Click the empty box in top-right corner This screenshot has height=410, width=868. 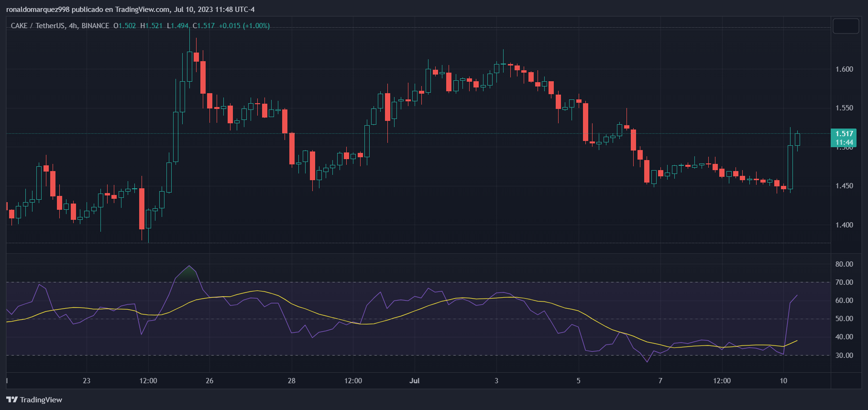tap(846, 26)
